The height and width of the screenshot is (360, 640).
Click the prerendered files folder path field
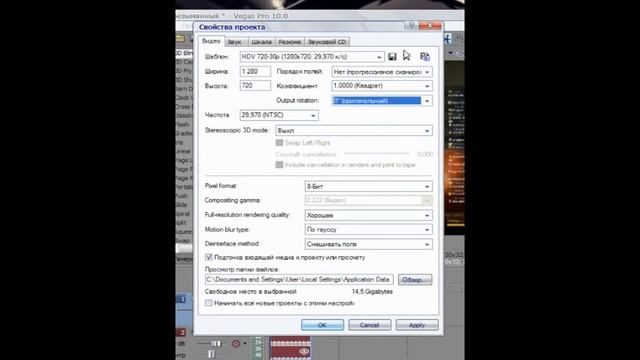299,280
